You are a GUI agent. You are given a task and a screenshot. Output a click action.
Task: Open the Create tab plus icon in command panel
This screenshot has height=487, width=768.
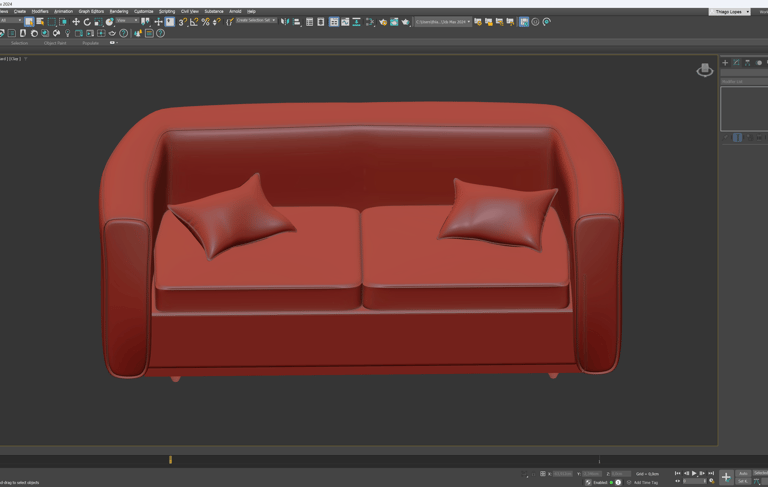pos(725,63)
